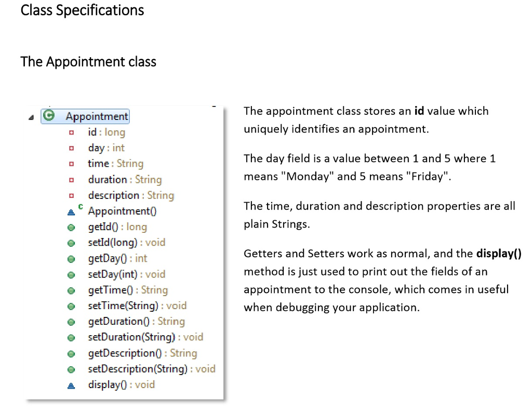Click the field icon next to day
The height and width of the screenshot is (412, 532).
tap(72, 148)
